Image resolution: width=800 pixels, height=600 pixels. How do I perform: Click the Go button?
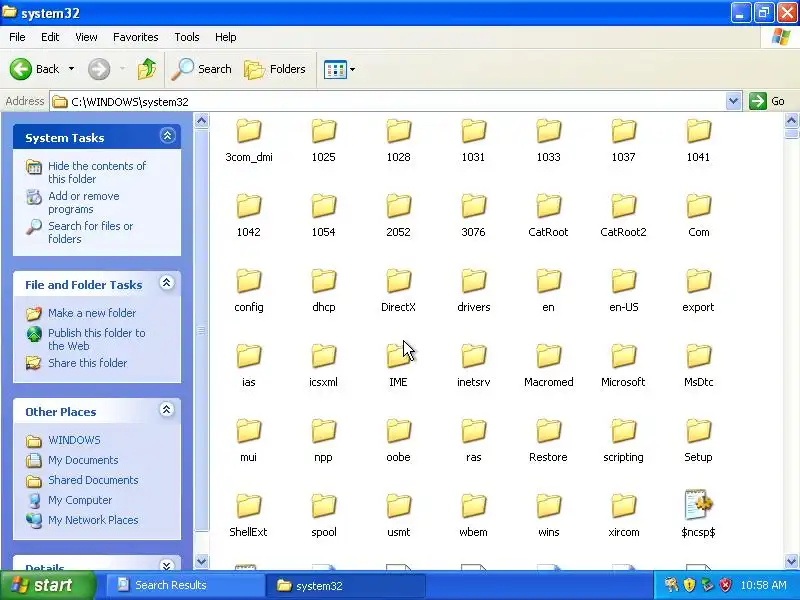tap(767, 101)
